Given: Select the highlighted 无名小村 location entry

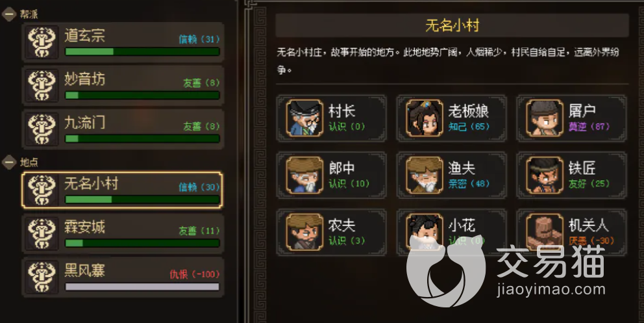Looking at the screenshot, I should click(x=123, y=190).
